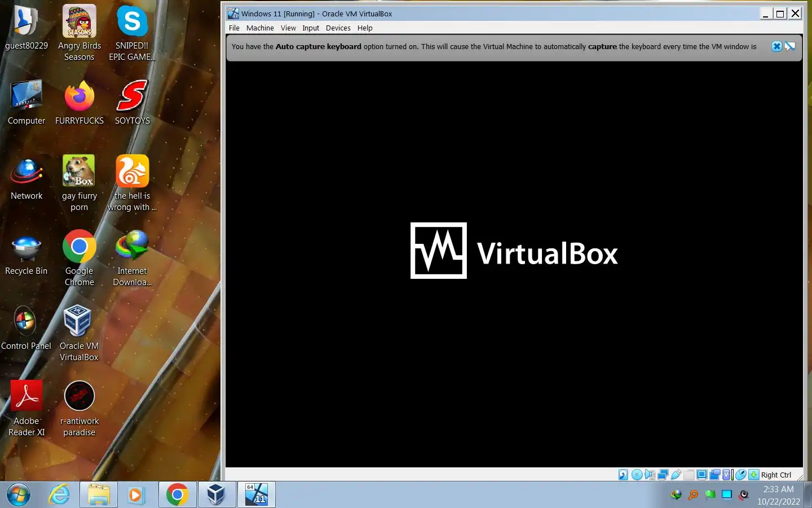Switch to the Windows 11 VM taskbar button
This screenshot has height=508, width=812.
coord(257,495)
